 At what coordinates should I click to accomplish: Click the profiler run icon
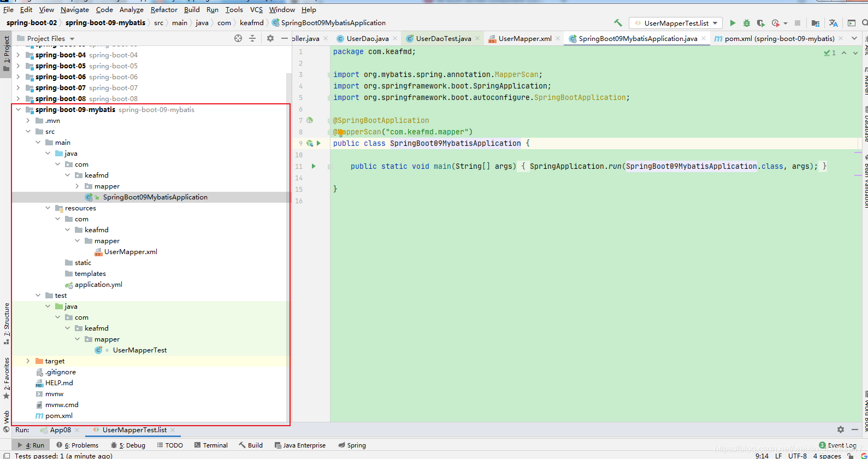tap(776, 23)
